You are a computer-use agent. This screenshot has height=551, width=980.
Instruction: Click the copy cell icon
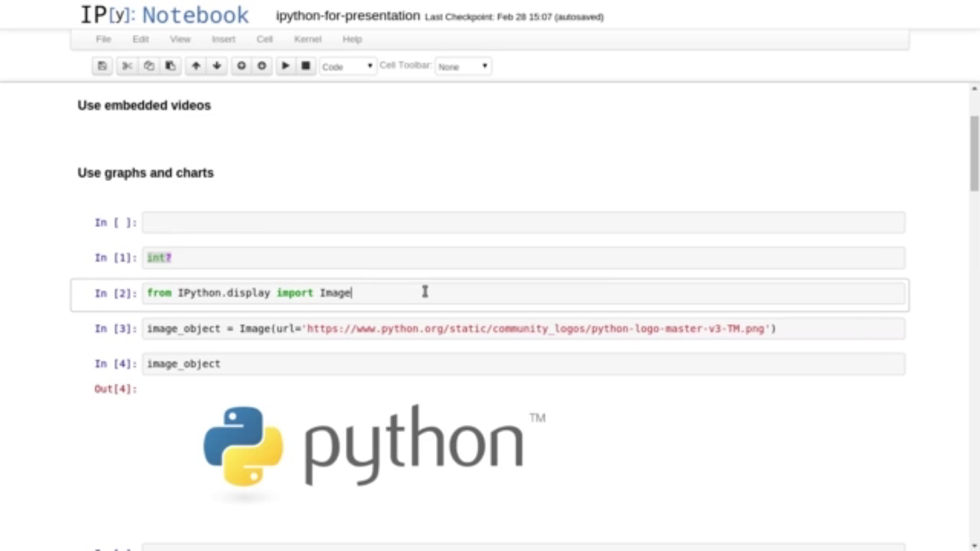(149, 66)
